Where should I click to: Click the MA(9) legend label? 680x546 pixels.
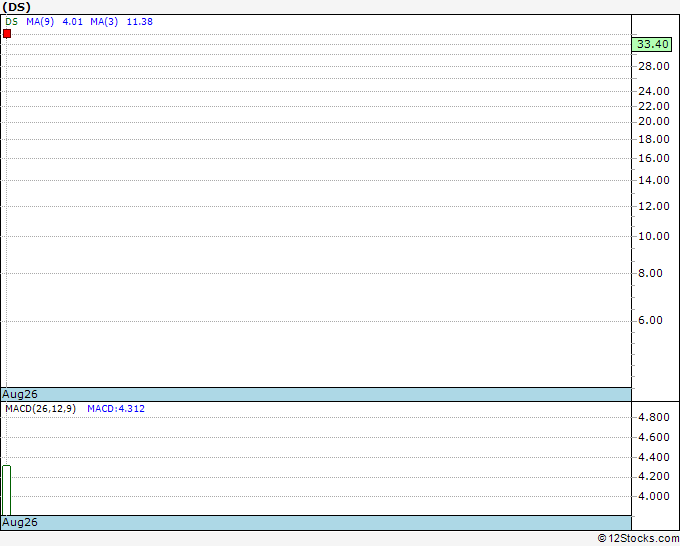[x=40, y=22]
